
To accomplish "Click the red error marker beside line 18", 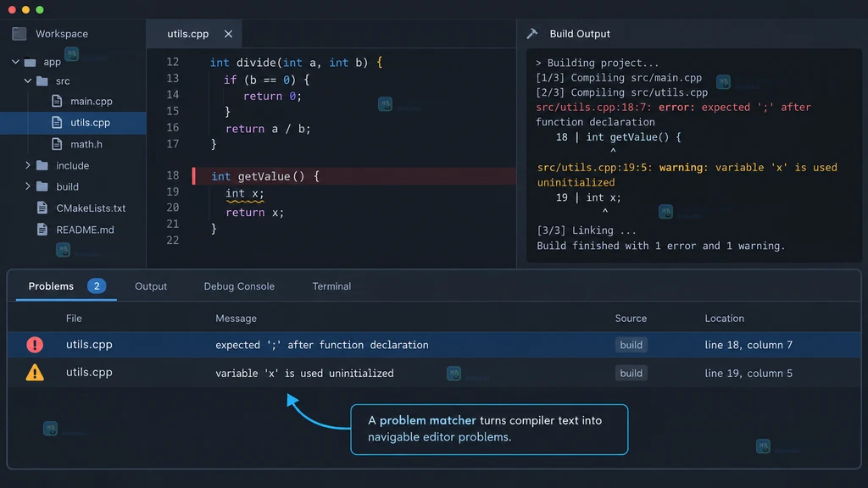I will 194,176.
